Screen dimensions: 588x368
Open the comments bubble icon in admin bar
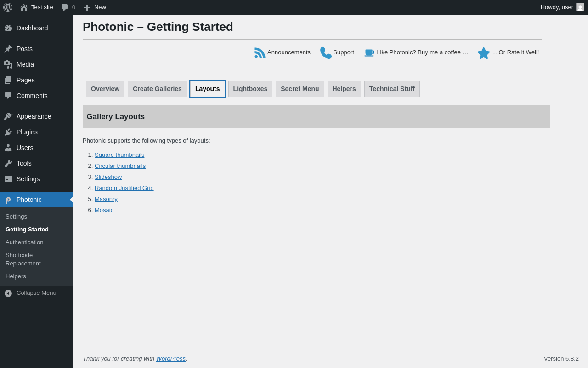[64, 7]
